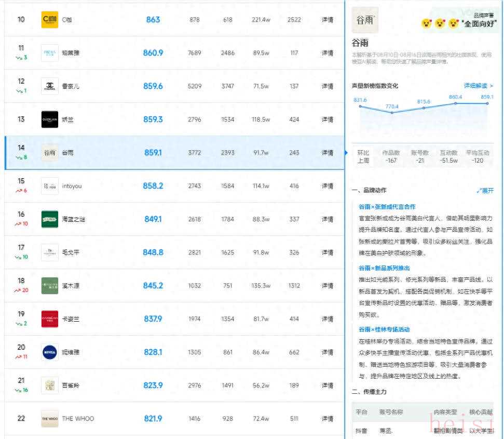
Task: Click the 859.6 score for 香奈儿
Action: pos(153,86)
